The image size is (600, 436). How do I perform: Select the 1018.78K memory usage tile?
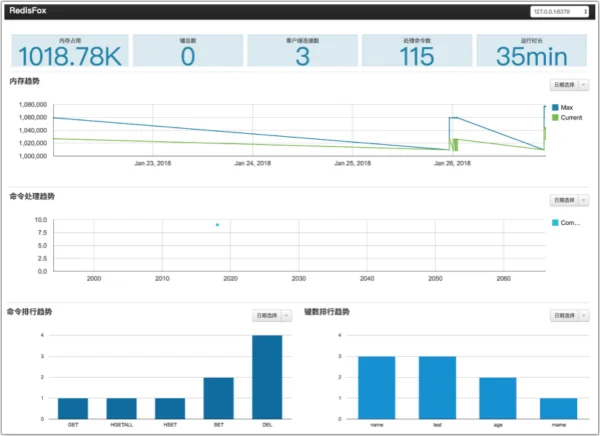70,51
